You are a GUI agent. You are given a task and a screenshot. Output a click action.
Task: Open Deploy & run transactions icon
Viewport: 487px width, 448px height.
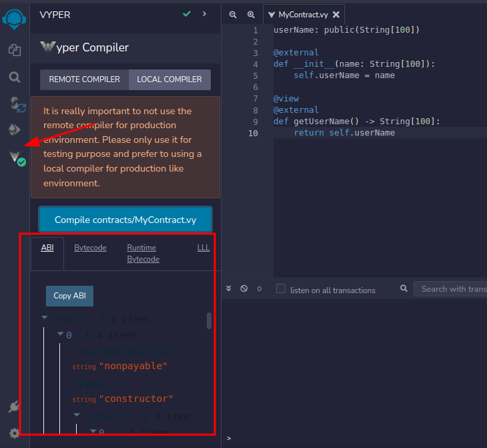pyautogui.click(x=14, y=130)
